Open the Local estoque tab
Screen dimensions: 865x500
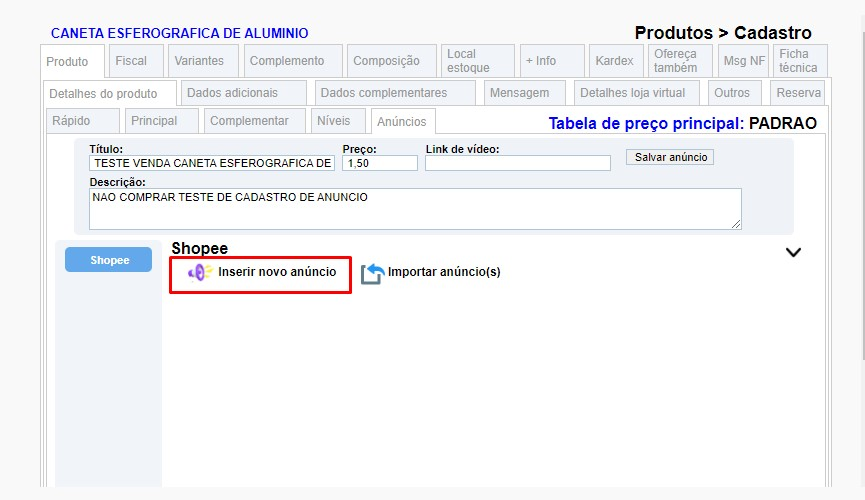click(478, 61)
